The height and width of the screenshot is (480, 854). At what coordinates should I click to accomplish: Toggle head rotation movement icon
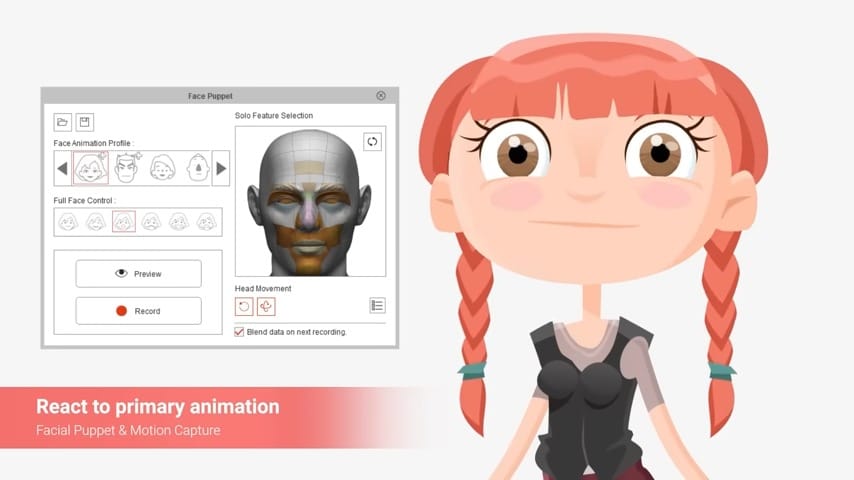244,307
